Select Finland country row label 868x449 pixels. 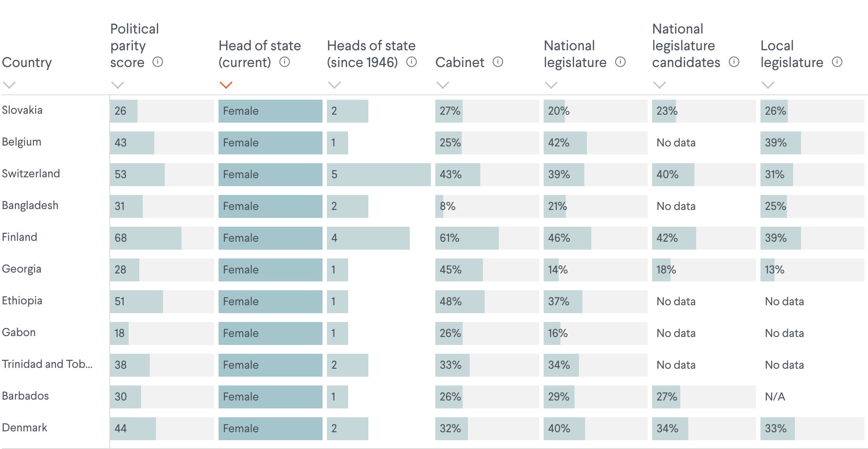pyautogui.click(x=19, y=237)
